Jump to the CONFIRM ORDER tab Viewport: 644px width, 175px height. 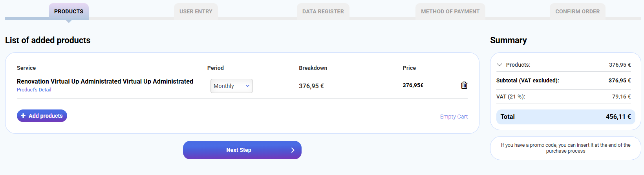577,11
